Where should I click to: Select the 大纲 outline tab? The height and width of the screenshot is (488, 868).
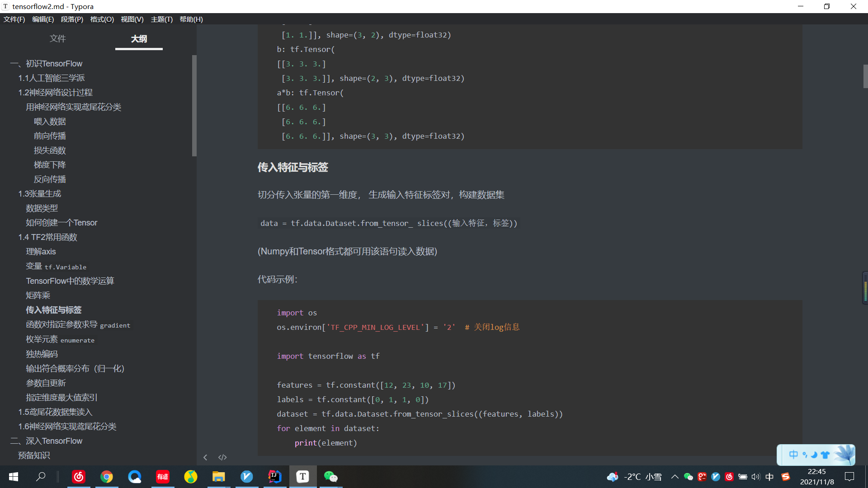[x=139, y=38]
